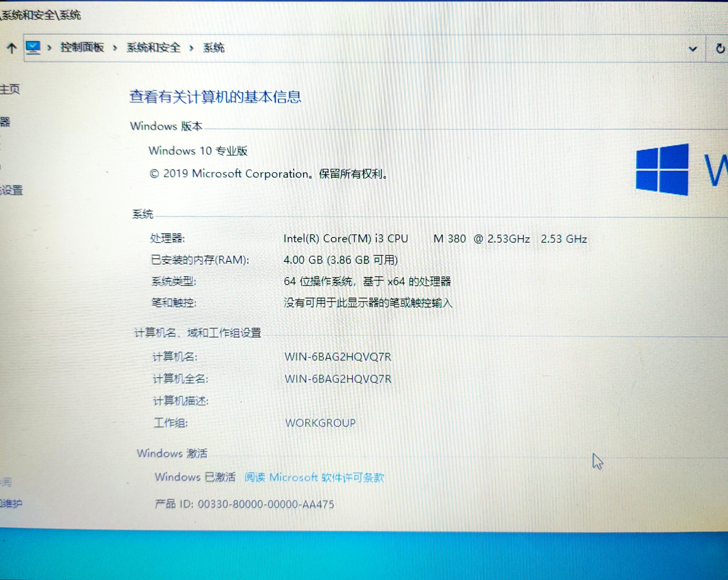This screenshot has width=728, height=580.
Task: Click the Windows 版本 section header
Action: 166,126
